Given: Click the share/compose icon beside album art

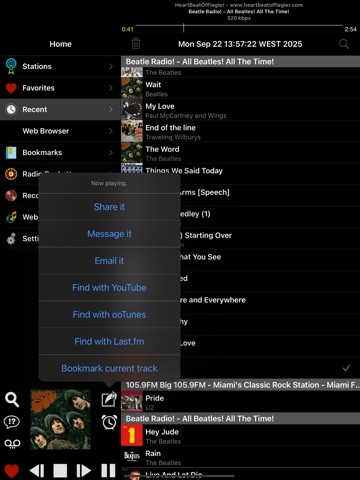Looking at the screenshot, I should pos(109,399).
